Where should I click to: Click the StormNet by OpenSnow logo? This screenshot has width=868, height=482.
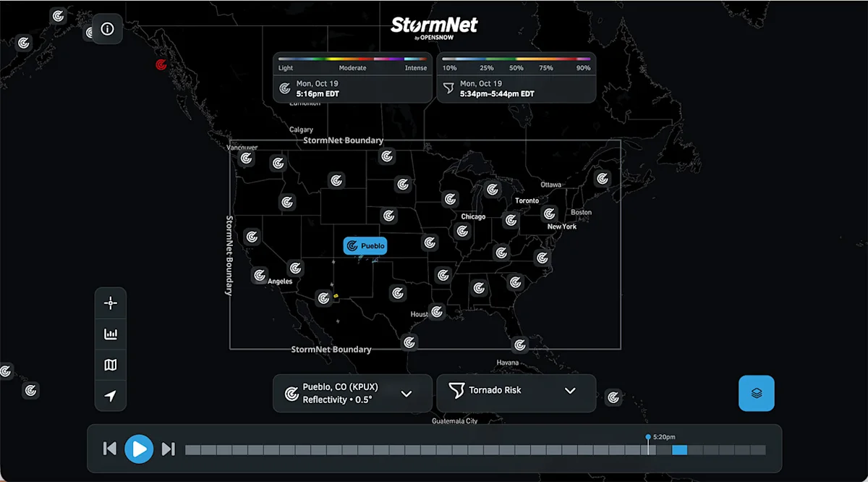pos(434,27)
